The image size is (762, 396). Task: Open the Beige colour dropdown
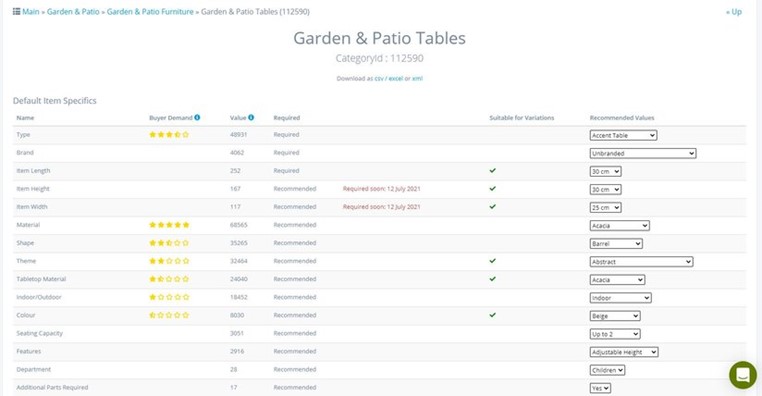point(615,316)
